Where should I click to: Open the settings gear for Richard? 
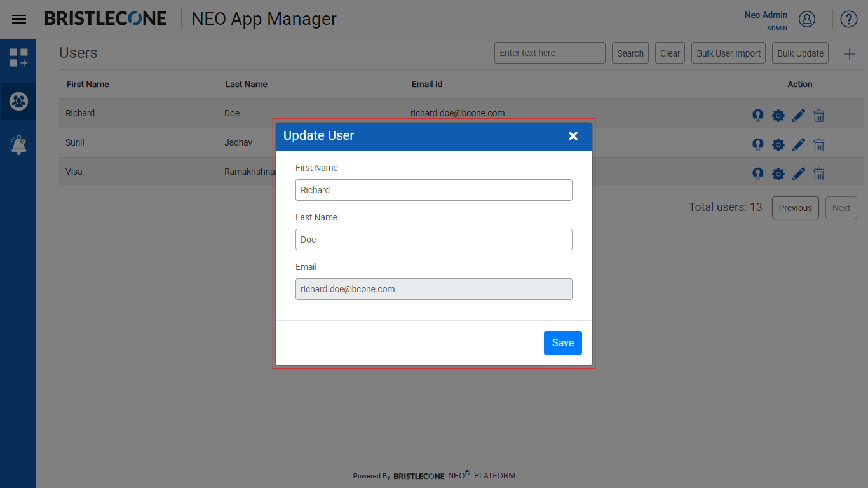point(778,115)
